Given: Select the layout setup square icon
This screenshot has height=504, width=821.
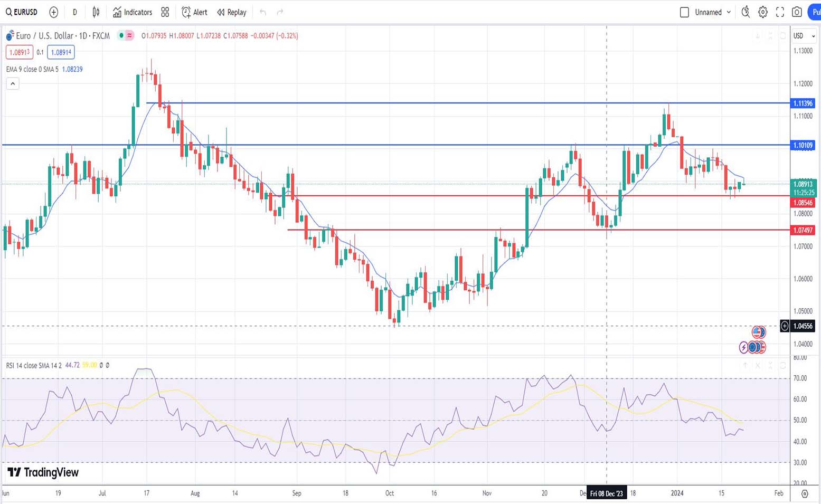Looking at the screenshot, I should click(x=684, y=12).
